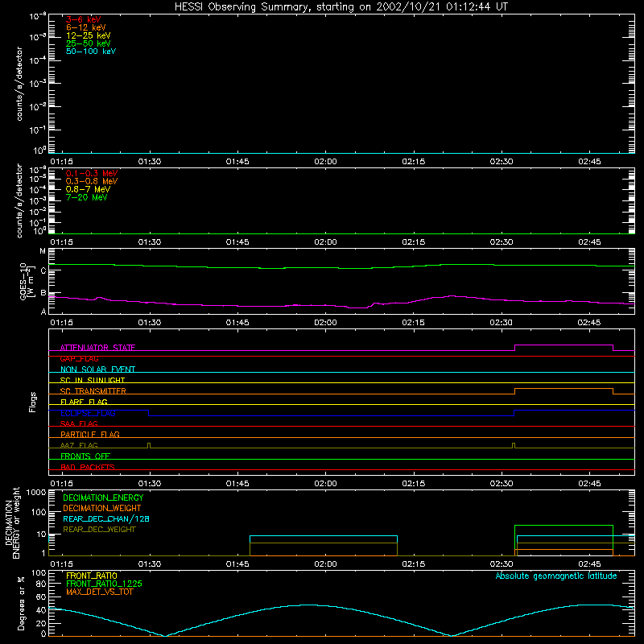Click the lowered blue ECLIPSE_FLAG line segment
Viewport: 644px width, 644px height.
pos(331,415)
